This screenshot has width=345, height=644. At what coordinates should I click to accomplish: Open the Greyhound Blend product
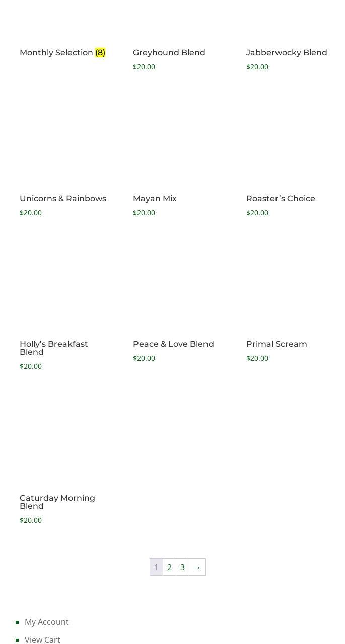point(169,53)
